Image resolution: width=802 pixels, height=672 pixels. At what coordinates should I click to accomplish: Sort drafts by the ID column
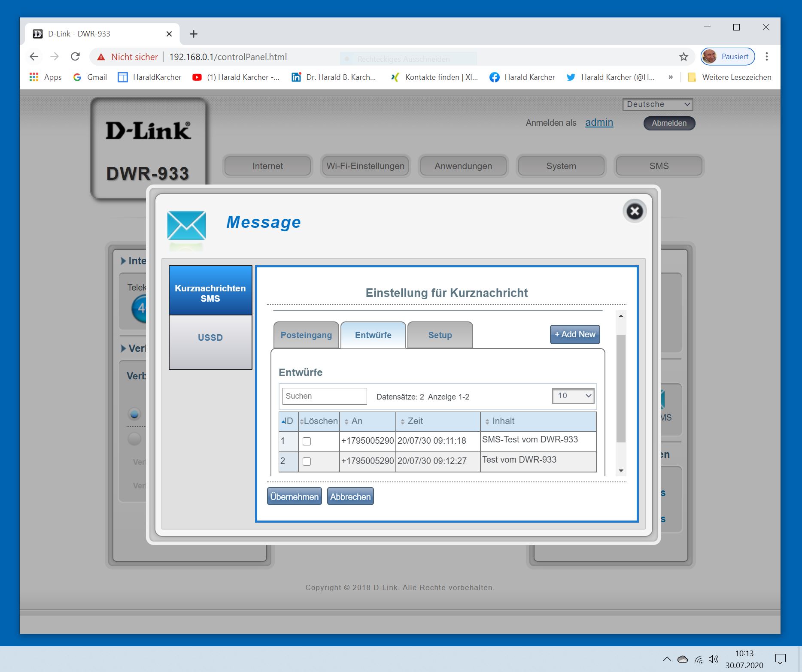[289, 421]
